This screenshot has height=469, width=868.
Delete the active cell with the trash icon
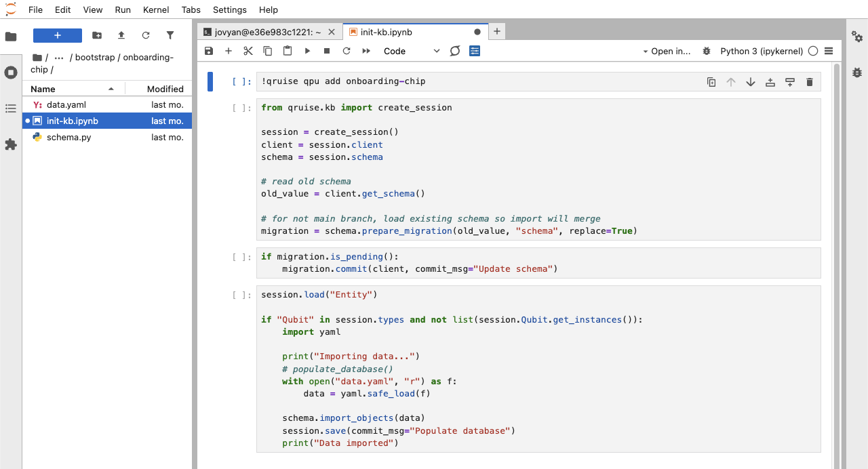[809, 82]
